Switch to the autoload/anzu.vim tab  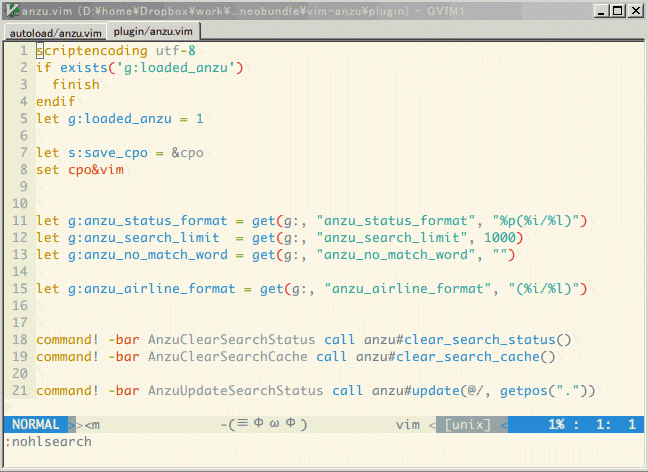coord(55,33)
